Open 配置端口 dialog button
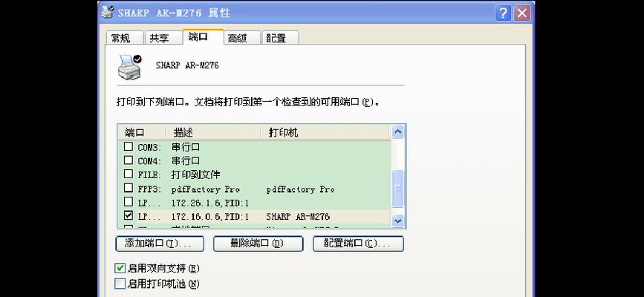 click(358, 244)
